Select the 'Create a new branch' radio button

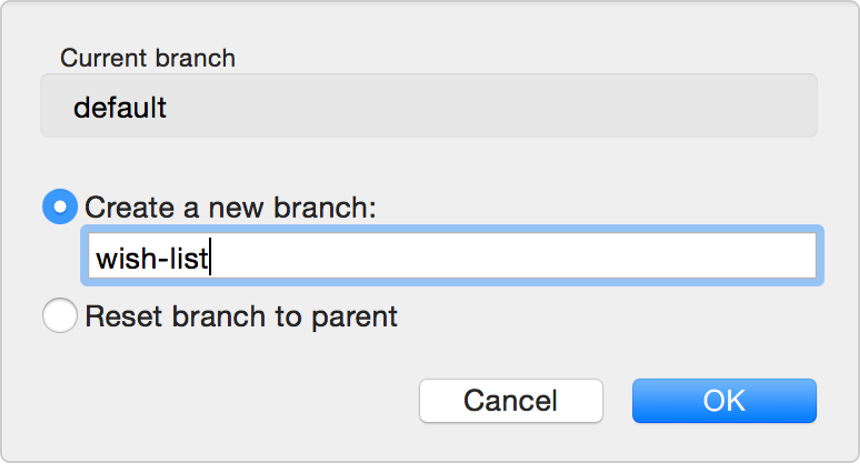tap(59, 207)
